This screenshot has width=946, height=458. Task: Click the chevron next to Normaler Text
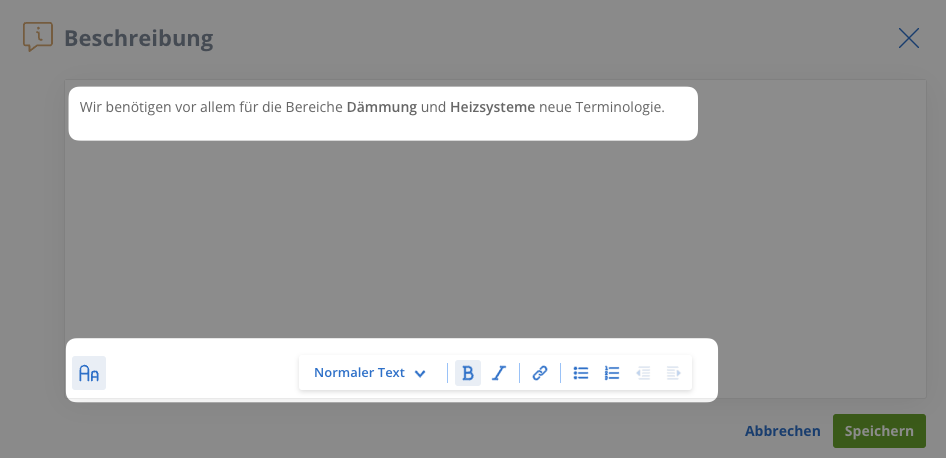tap(421, 374)
